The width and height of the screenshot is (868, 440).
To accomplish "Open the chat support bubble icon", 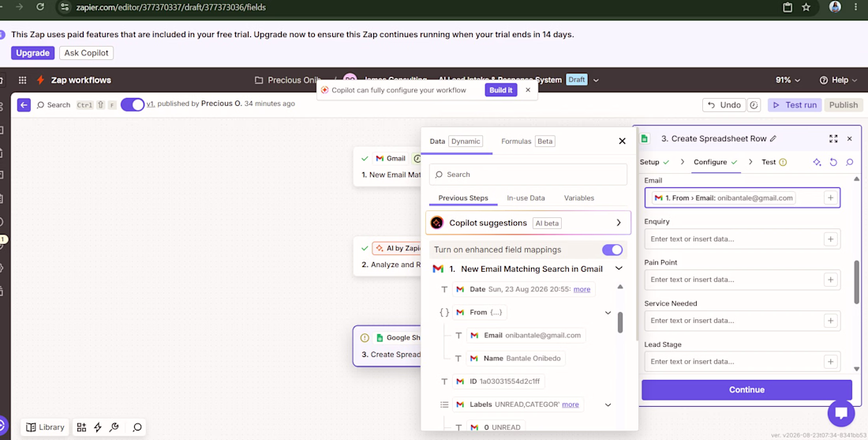I will click(841, 413).
